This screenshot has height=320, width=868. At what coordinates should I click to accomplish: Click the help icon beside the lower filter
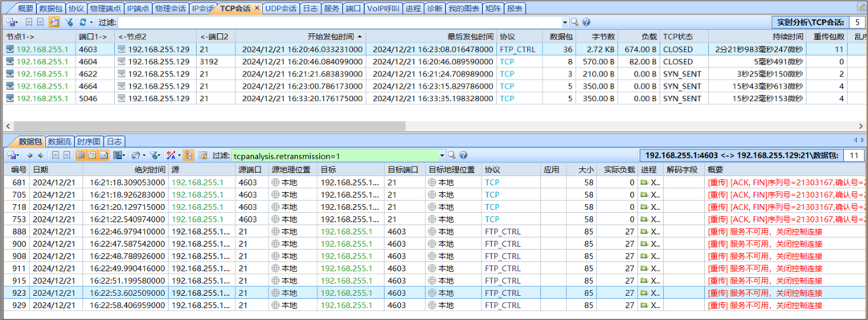click(463, 155)
